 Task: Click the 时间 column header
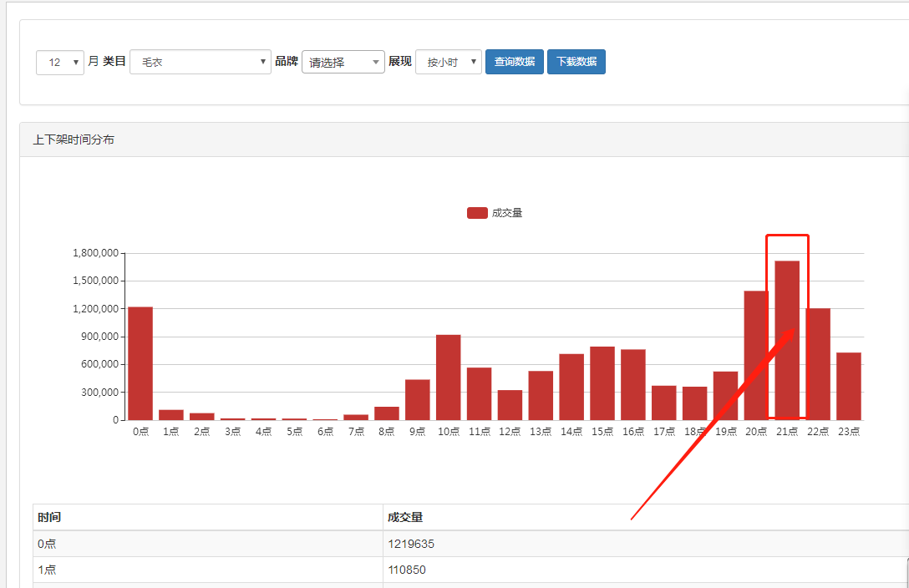point(49,518)
